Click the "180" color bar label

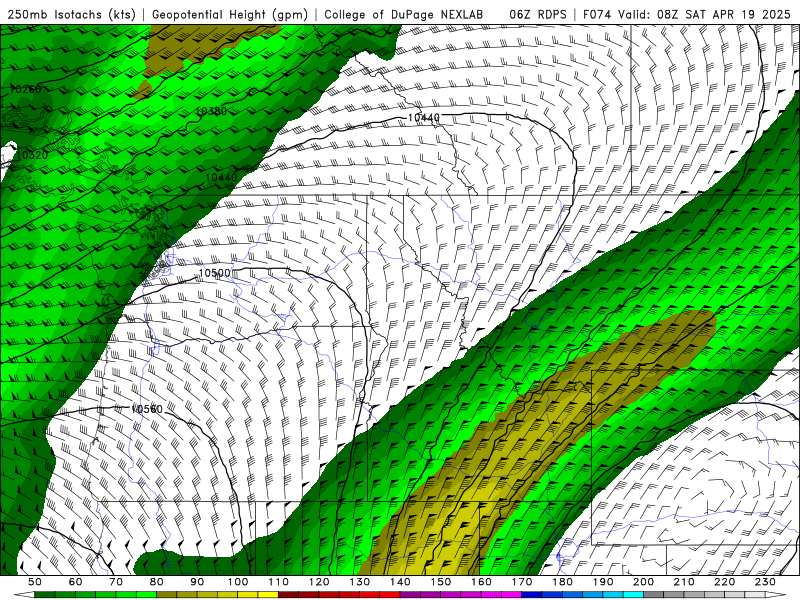[x=562, y=582]
